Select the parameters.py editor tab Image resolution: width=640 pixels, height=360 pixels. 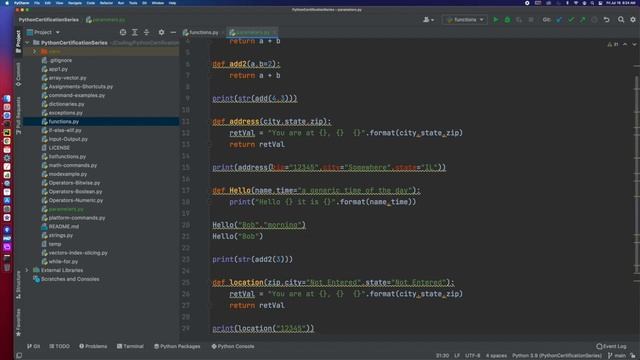point(253,32)
